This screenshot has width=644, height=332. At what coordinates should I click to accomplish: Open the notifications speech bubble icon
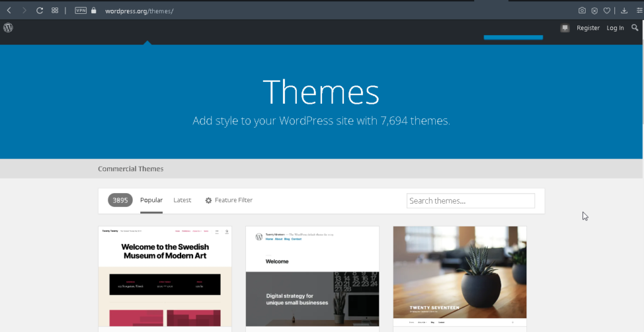coord(565,28)
